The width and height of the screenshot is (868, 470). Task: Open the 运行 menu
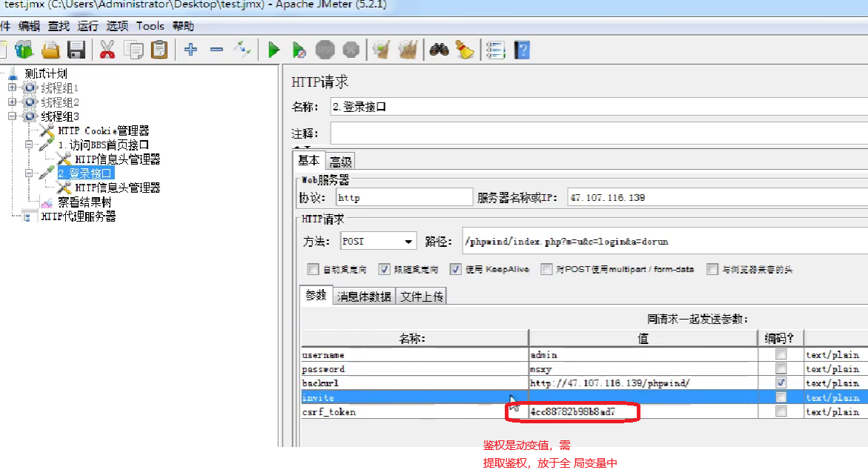[x=87, y=26]
